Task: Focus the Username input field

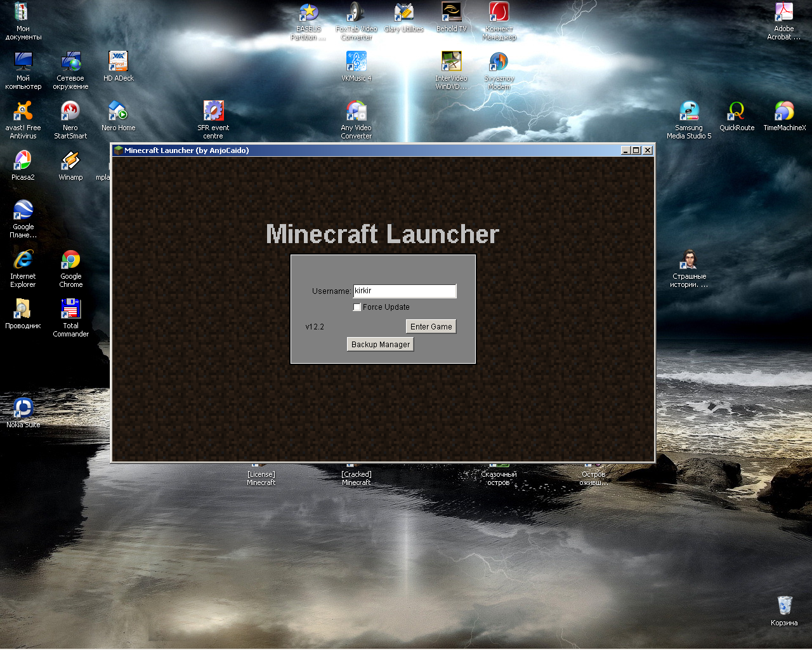Action: [405, 291]
